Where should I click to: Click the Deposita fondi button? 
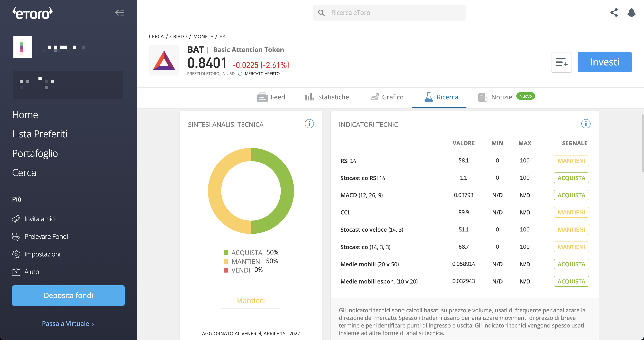(68, 296)
